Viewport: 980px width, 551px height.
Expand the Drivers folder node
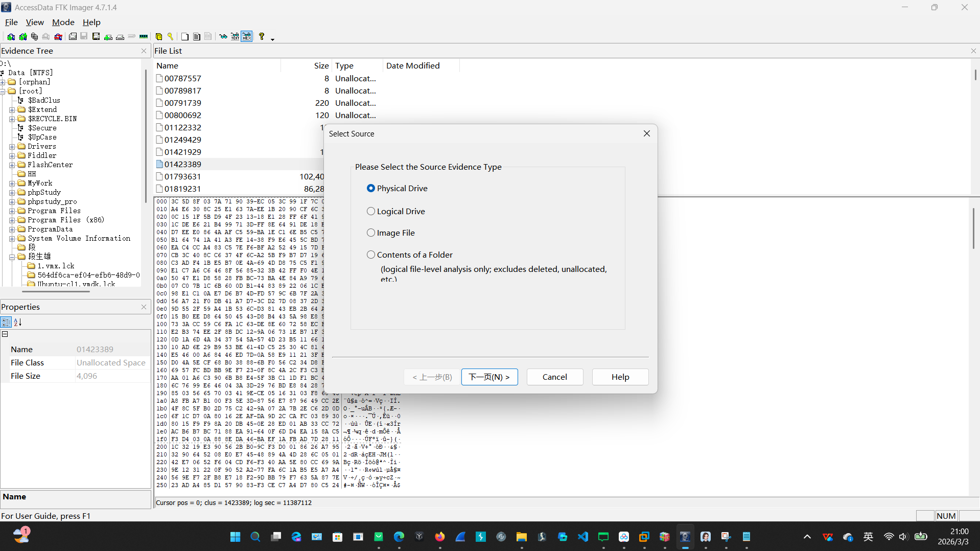click(12, 147)
